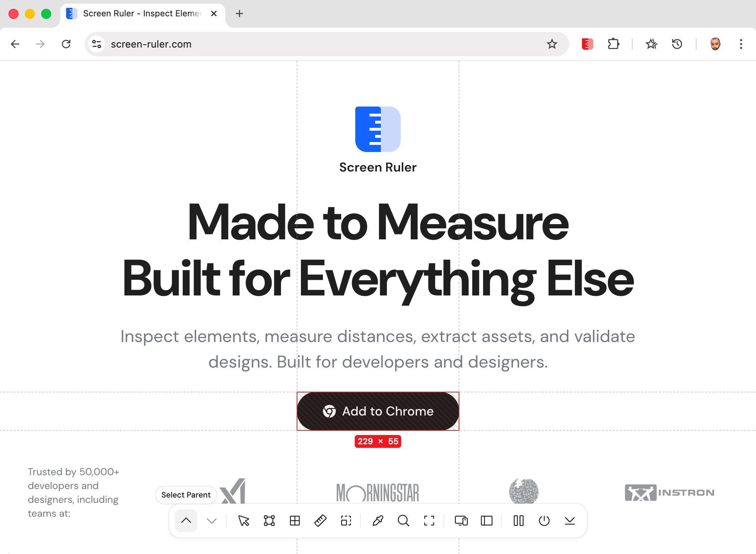This screenshot has width=756, height=554.
Task: Choose the diagonal ruler measure tool
Action: coord(320,521)
